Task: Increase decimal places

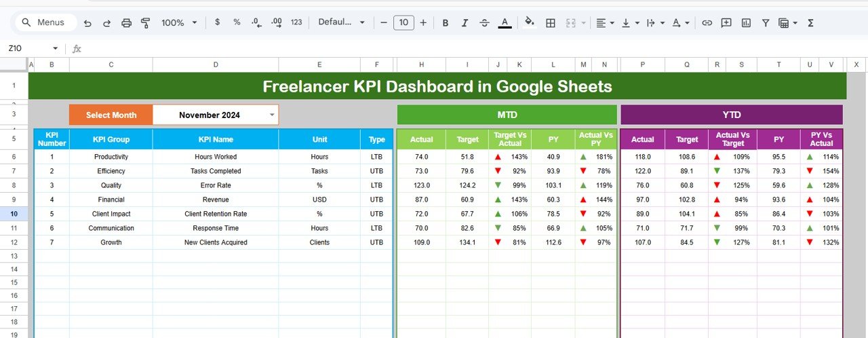Action: click(x=276, y=22)
